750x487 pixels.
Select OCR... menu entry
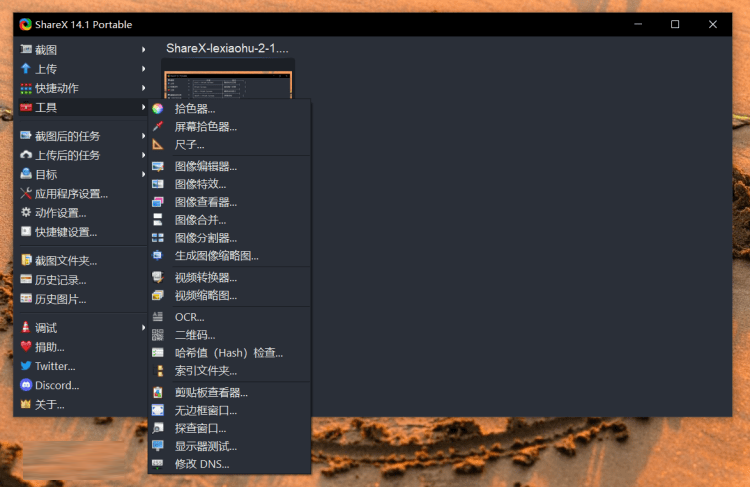(230, 317)
